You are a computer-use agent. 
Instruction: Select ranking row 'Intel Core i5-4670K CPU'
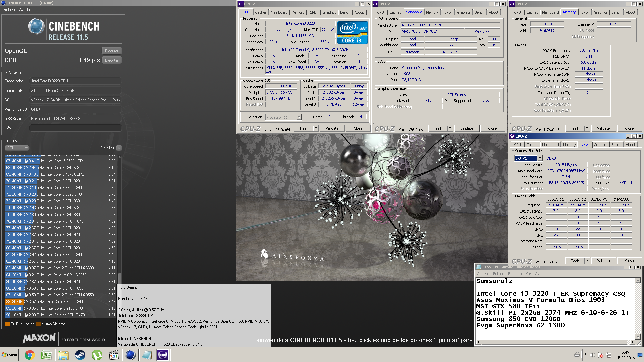[60, 174]
